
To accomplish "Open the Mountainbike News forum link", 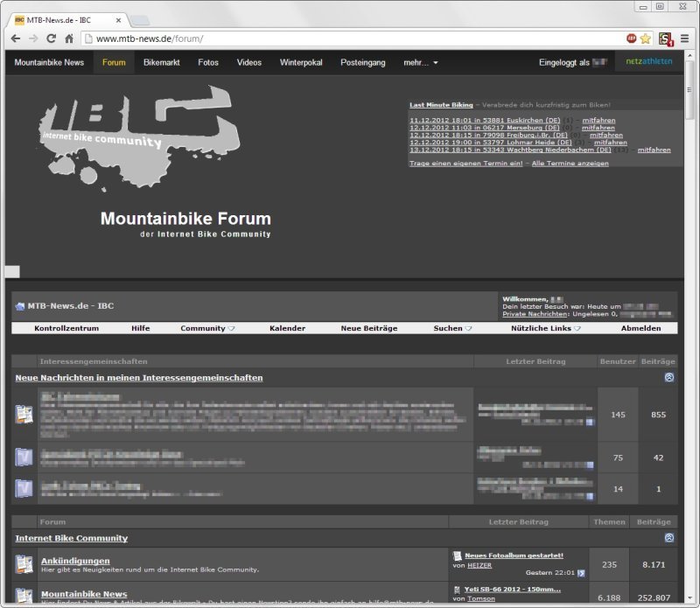I will pyautogui.click(x=84, y=594).
